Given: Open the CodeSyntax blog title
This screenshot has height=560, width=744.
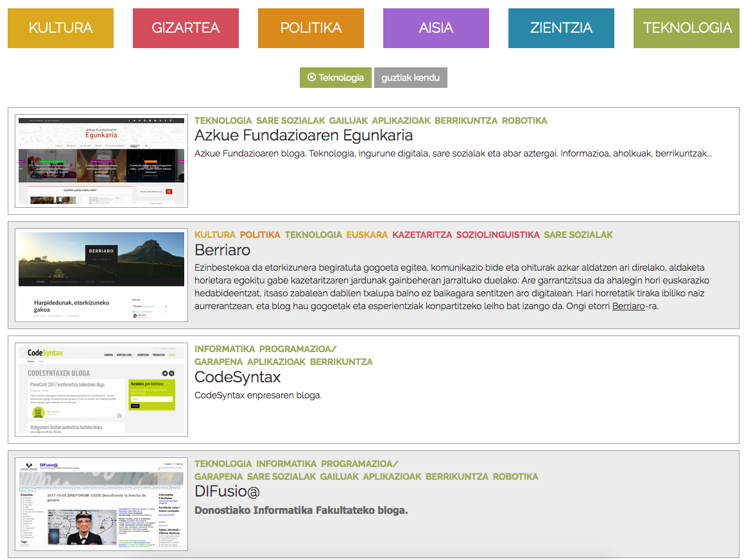Looking at the screenshot, I should [x=238, y=377].
